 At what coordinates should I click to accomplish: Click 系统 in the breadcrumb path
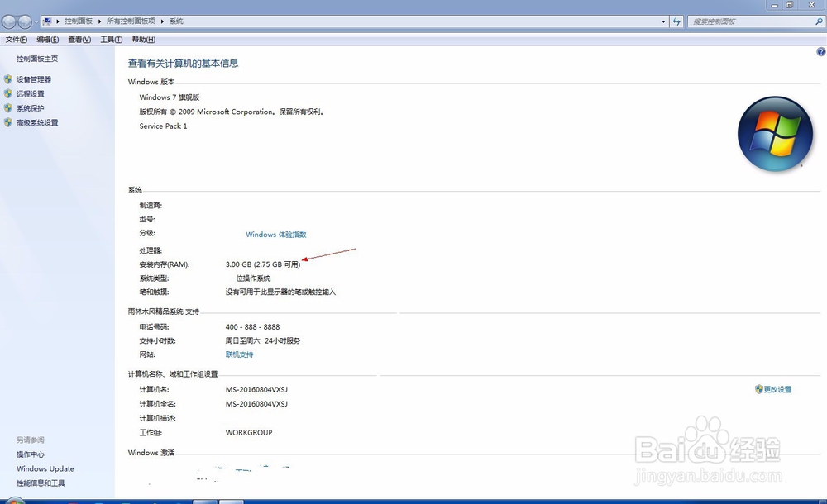tap(176, 21)
